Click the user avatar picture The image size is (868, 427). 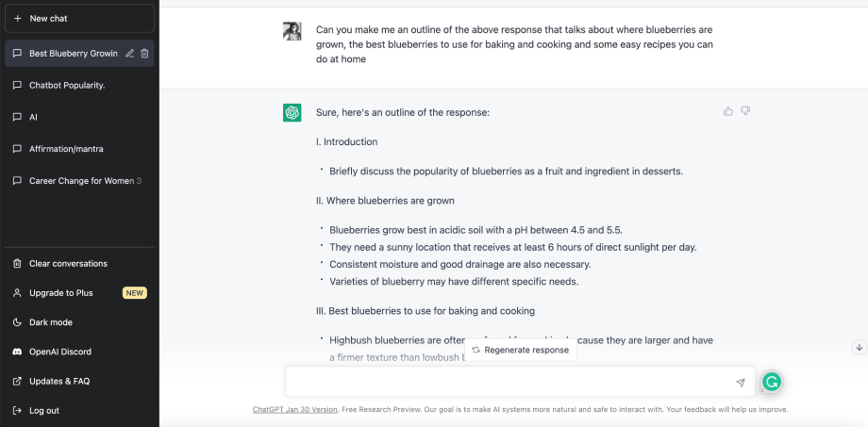pos(292,30)
